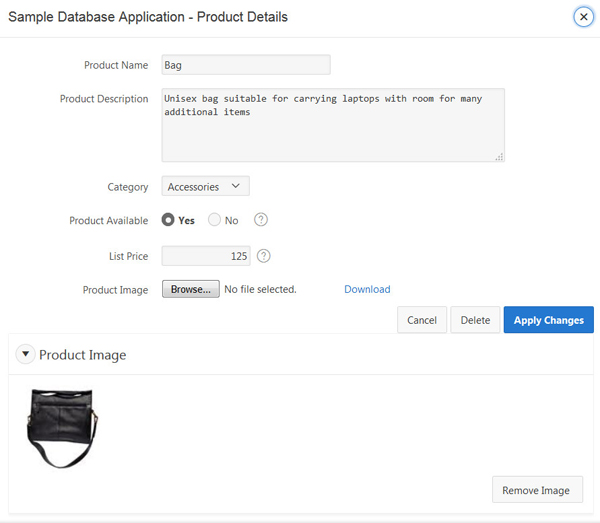Click into the Product Name field
600x523 pixels.
(x=246, y=65)
